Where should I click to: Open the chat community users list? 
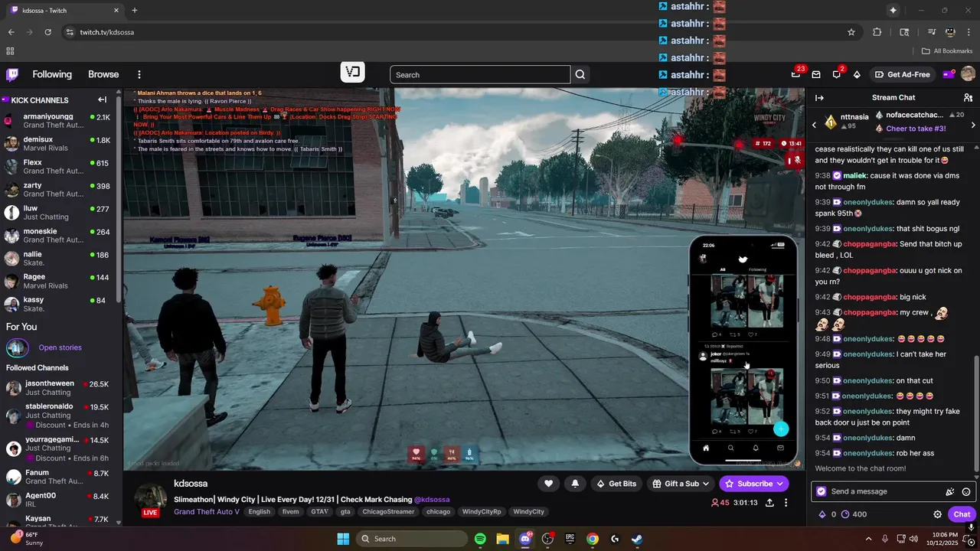pos(968,98)
